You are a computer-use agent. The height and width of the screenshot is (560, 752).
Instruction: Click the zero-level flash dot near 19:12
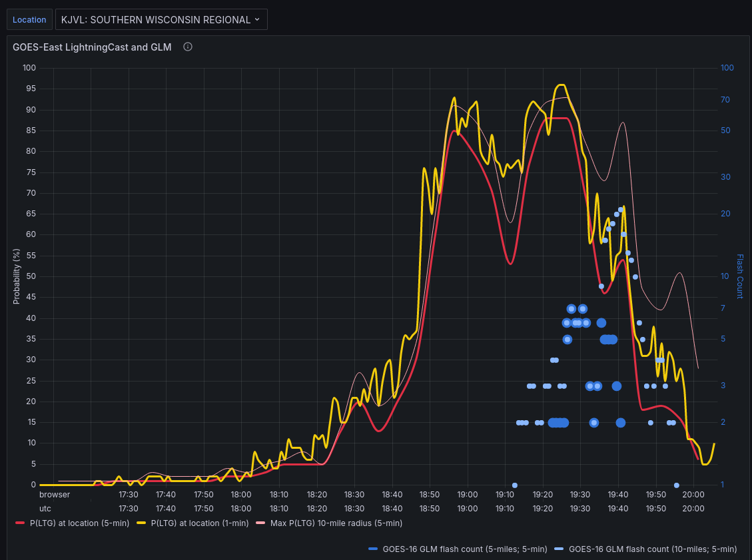tap(515, 485)
